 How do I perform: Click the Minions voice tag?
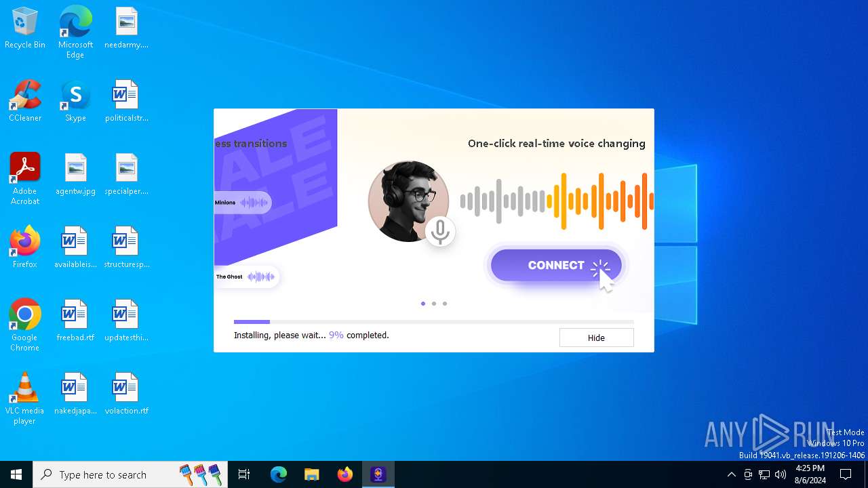[243, 203]
